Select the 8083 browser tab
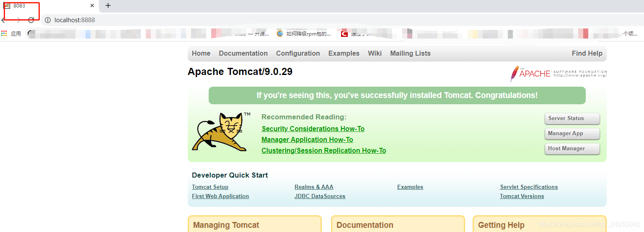The height and width of the screenshot is (232, 644). 49,6
